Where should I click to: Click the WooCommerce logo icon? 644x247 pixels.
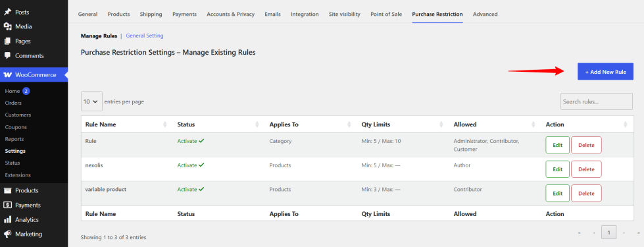pos(7,75)
